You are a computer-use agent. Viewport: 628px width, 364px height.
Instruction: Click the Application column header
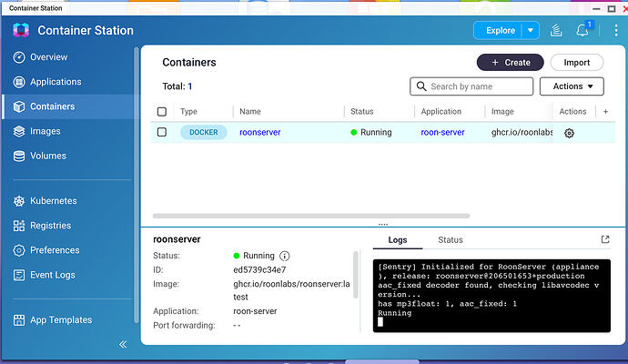pos(441,112)
